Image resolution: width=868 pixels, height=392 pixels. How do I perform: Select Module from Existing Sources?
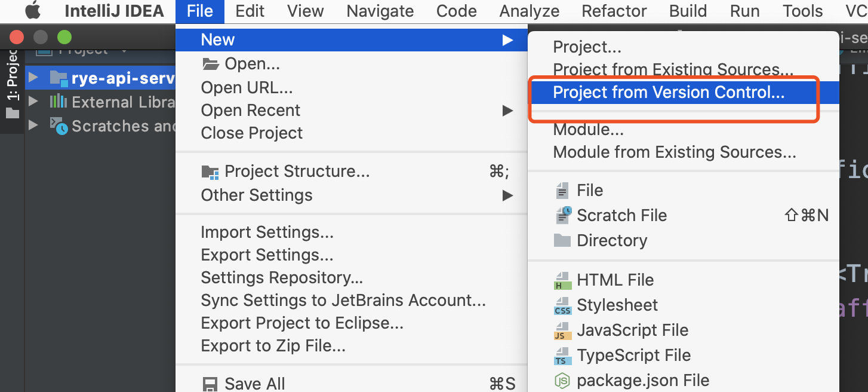[x=674, y=152]
